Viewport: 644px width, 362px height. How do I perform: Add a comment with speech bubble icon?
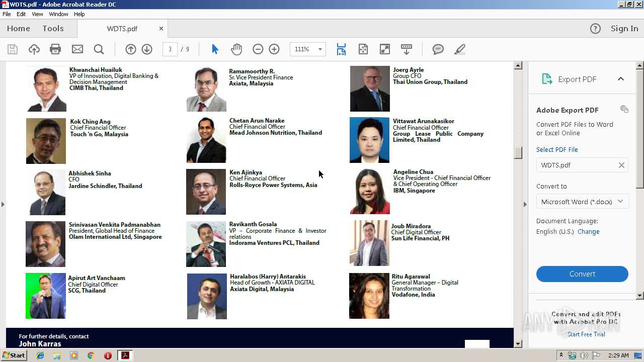438,49
